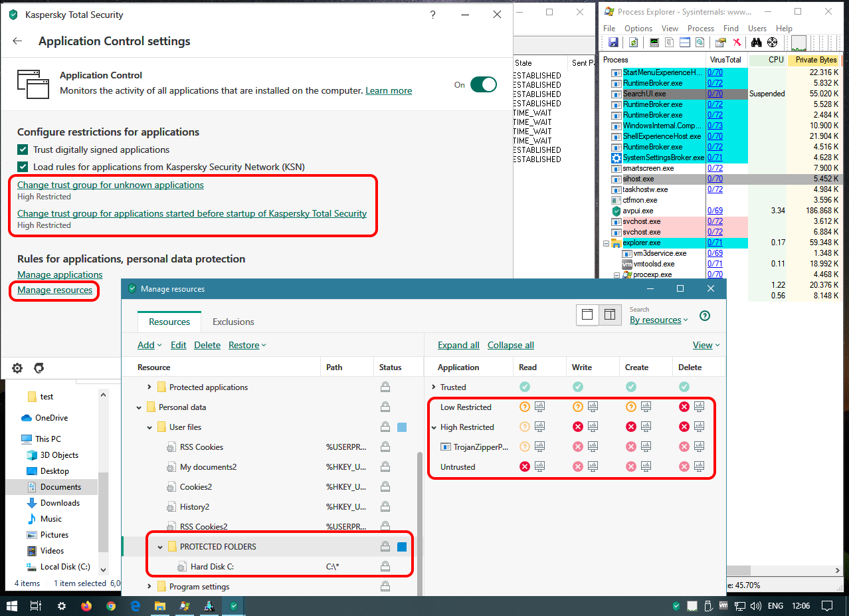Screen dimensions: 849x616
Task: Expand the Protected applications tree node
Action: pos(149,387)
